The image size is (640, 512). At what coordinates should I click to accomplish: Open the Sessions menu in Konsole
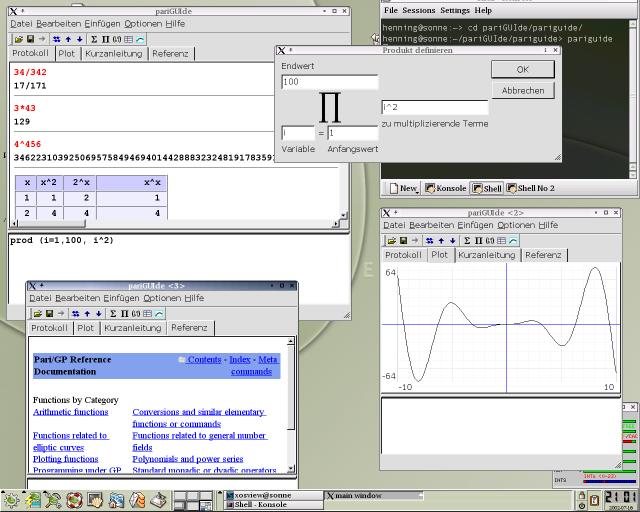click(x=418, y=10)
